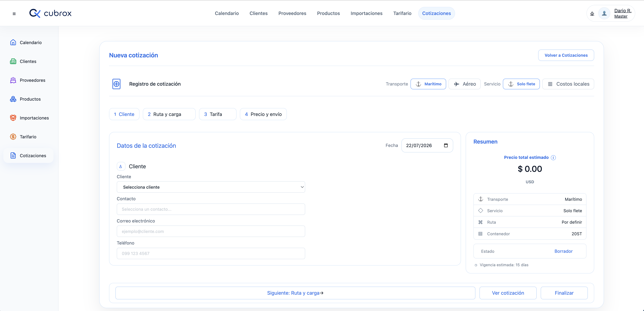The image size is (644, 311).
Task: Click Siguiente: Ruta y carga button
Action: [x=295, y=293]
